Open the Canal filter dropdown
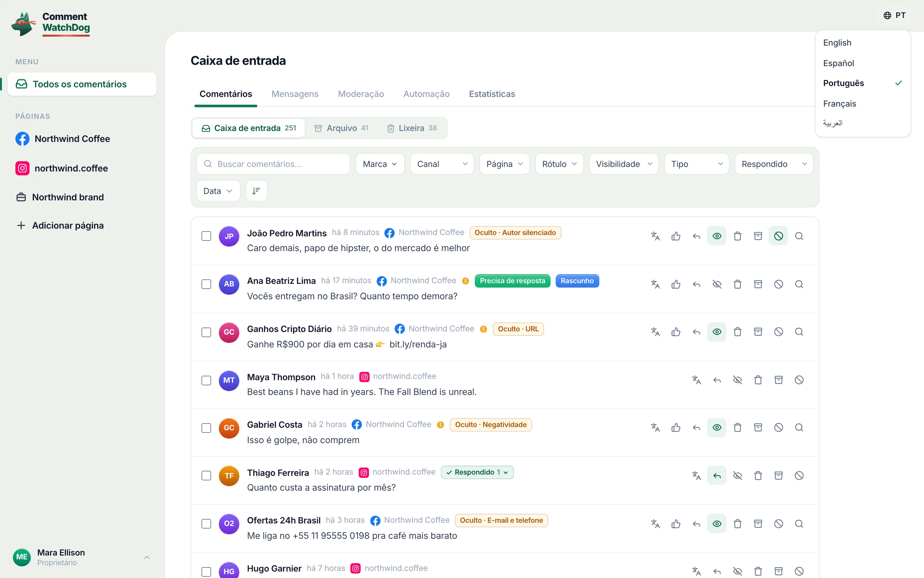The width and height of the screenshot is (924, 578). 442,164
